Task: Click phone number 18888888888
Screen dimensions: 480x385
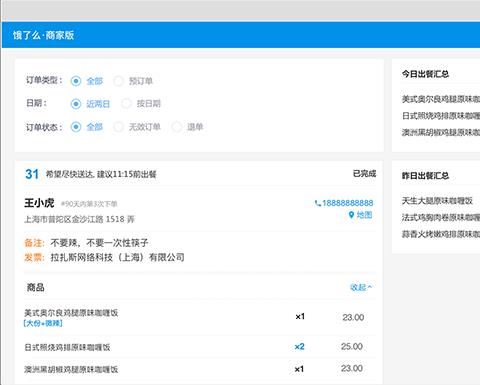Action: click(x=344, y=203)
